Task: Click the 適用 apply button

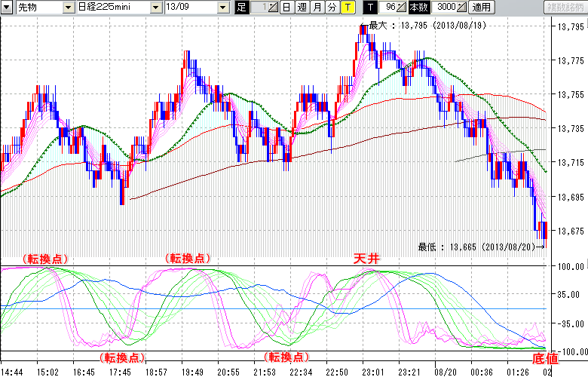Action: [481, 8]
